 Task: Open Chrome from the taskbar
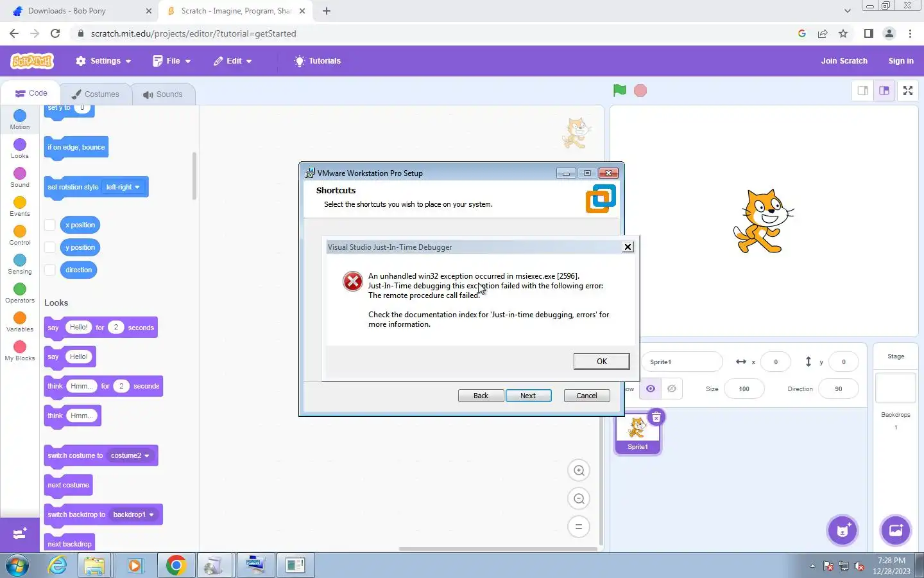click(176, 565)
